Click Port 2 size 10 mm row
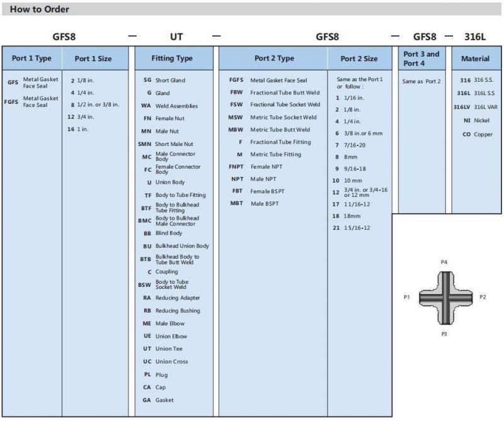Image resolution: width=504 pixels, height=421 pixels. coord(347,181)
